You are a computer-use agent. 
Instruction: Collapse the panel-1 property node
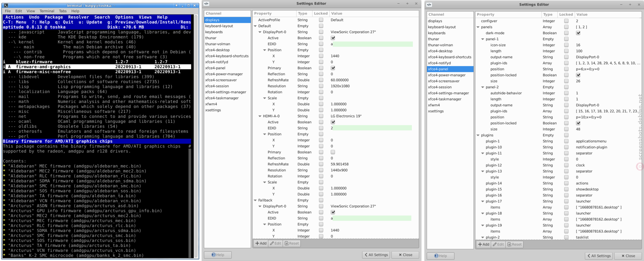click(483, 39)
